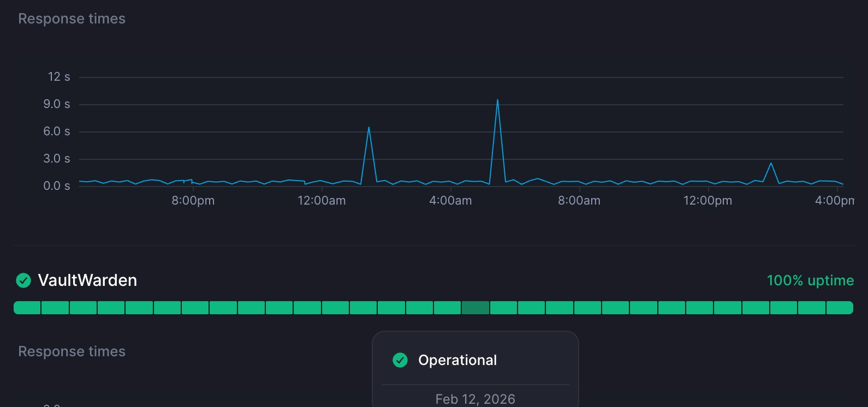Click the 8:00am time axis label
This screenshot has width=868, height=407.
[x=579, y=201]
